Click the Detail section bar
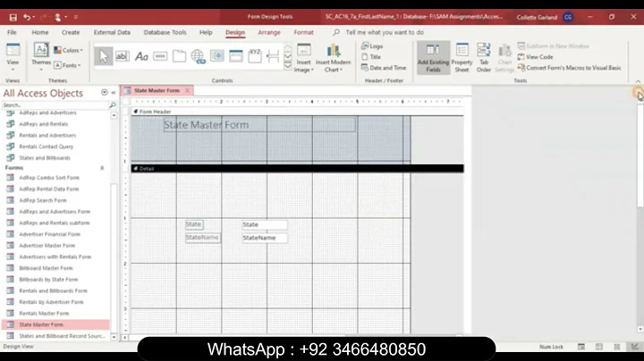 click(x=297, y=169)
